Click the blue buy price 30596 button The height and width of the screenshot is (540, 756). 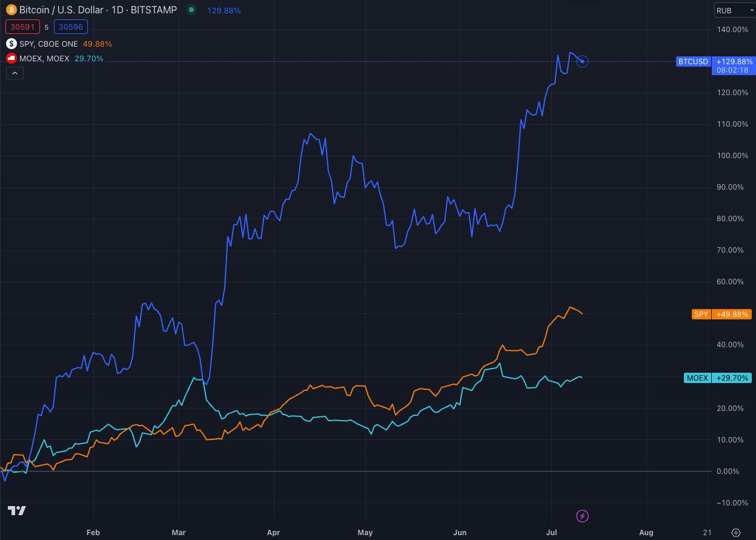click(71, 27)
